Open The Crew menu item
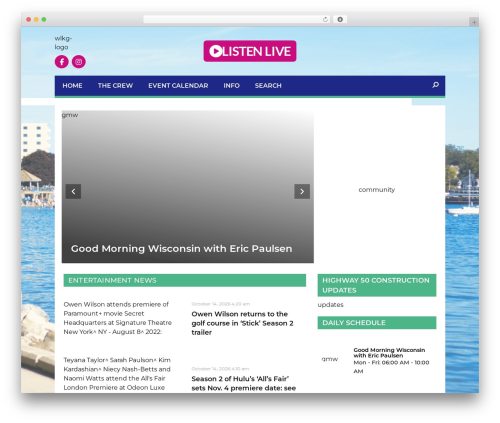The image size is (500, 423). coord(115,86)
